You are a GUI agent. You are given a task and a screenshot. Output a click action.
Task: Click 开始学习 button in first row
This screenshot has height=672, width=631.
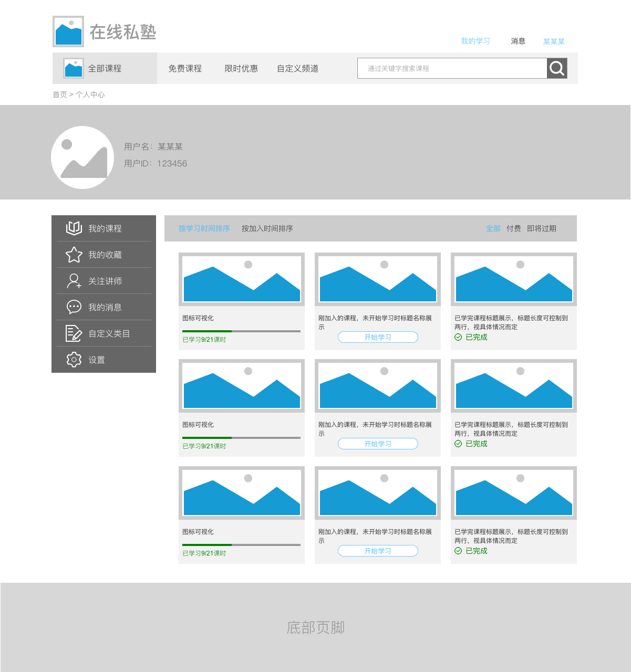coord(378,337)
